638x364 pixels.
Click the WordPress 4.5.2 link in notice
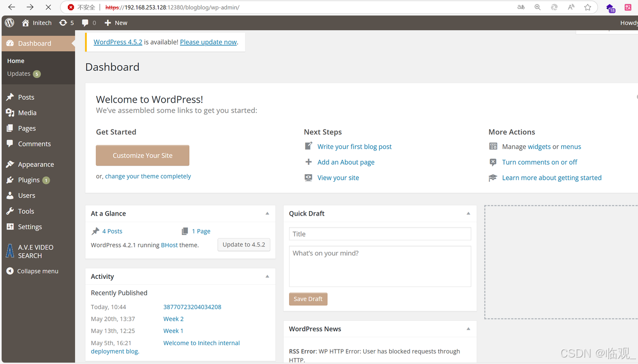118,42
